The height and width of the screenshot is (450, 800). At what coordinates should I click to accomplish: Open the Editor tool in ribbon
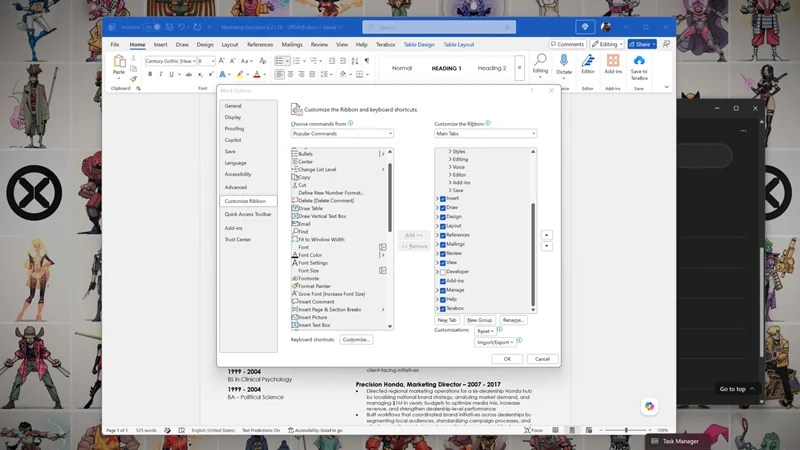(x=588, y=65)
